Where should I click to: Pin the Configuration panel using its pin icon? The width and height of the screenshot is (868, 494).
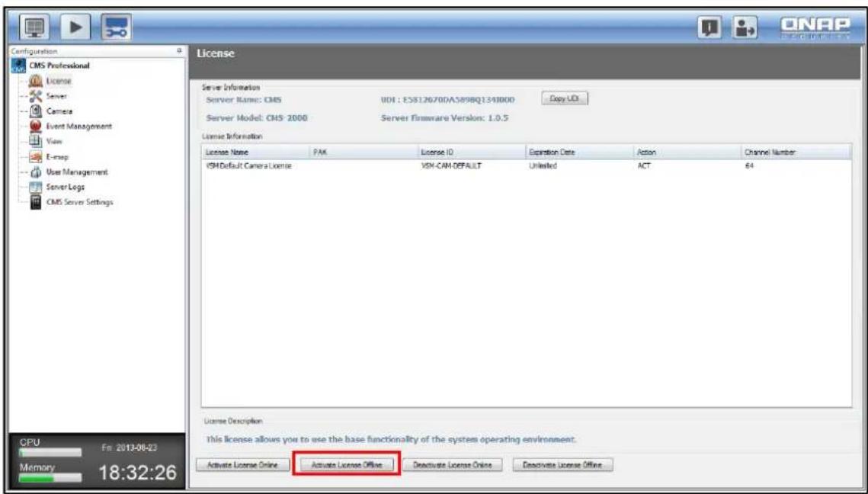click(179, 50)
